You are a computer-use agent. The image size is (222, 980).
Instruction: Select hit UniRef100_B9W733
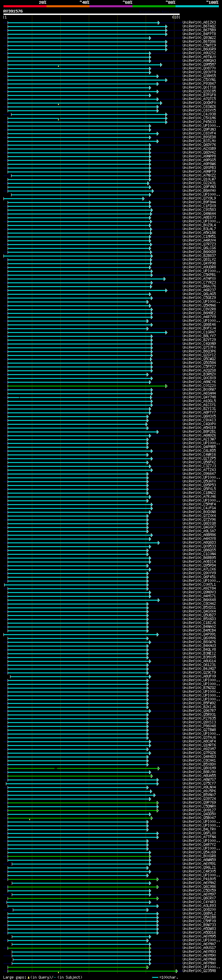point(199,925)
